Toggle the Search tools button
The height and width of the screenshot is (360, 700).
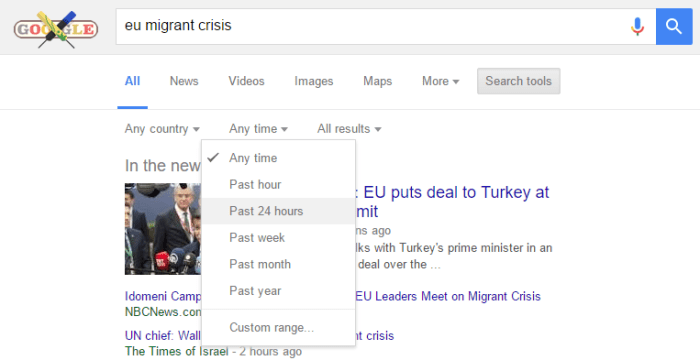tap(518, 81)
